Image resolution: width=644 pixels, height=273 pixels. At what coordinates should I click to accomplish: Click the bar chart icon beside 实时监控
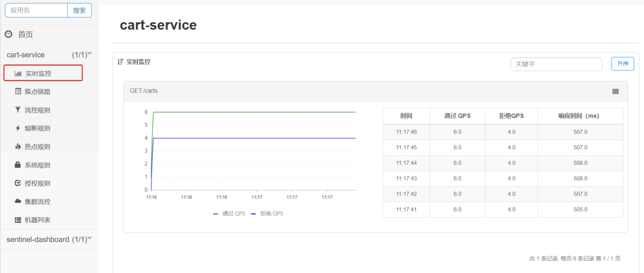18,74
